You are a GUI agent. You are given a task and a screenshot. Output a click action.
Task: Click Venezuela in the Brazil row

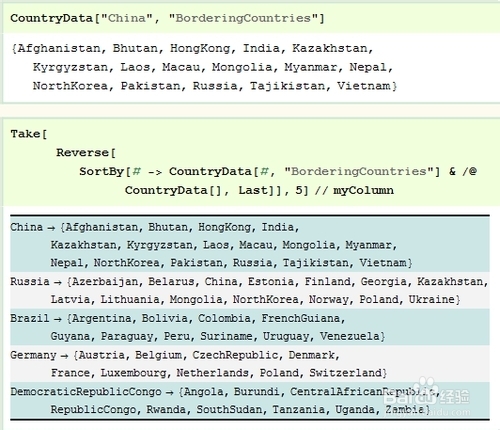point(350,336)
